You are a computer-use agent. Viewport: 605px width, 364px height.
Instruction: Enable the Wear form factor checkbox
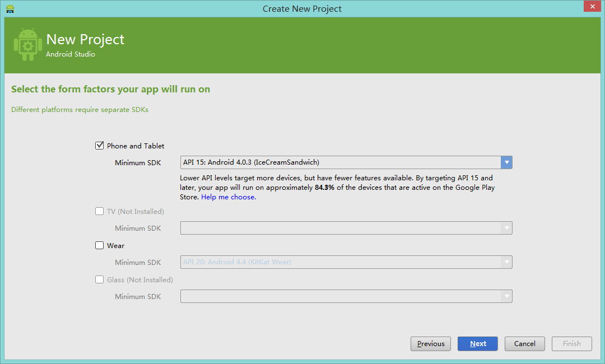pos(100,245)
